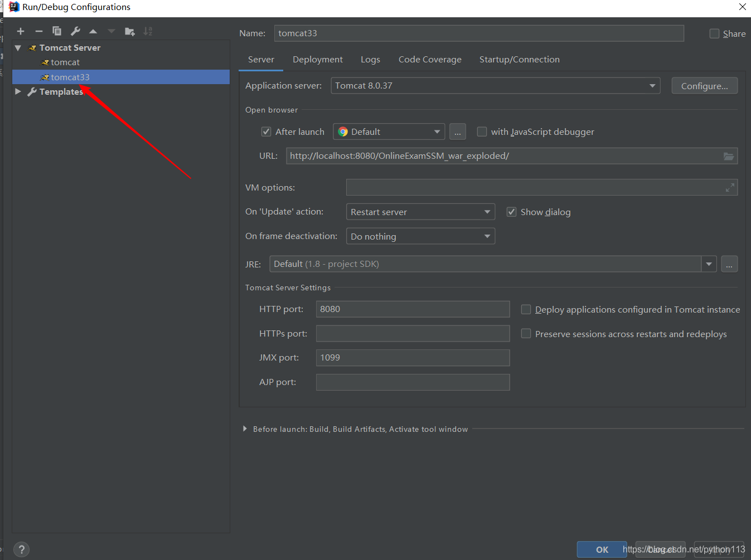751x560 pixels.
Task: Collapse the Tomcat Server tree node
Action: click(18, 48)
